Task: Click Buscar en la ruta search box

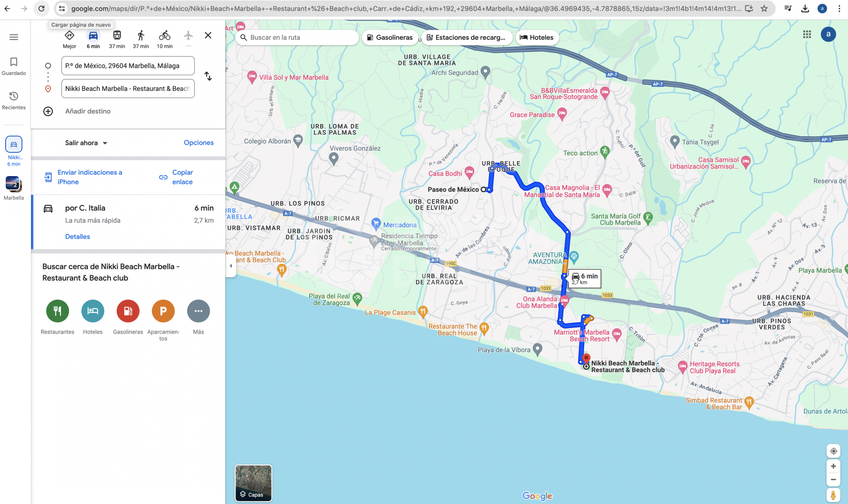Action: pyautogui.click(x=297, y=38)
